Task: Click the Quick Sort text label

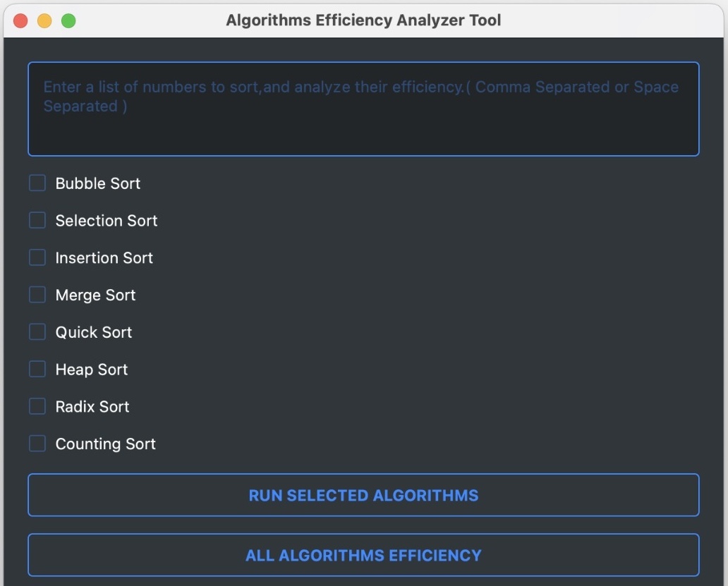Action: (x=94, y=331)
